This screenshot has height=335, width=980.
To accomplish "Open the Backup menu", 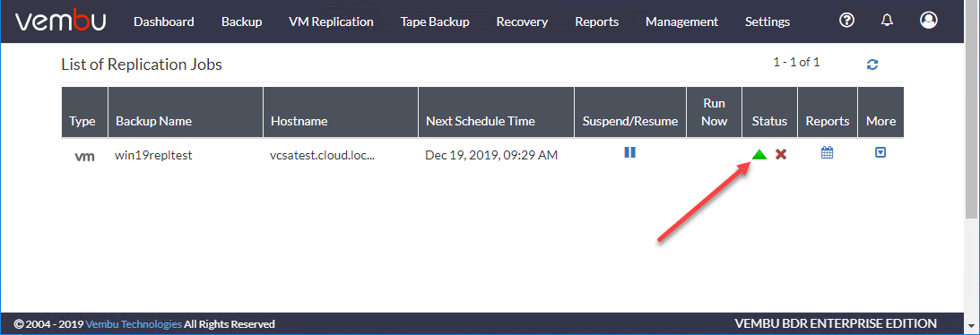I will click(241, 21).
